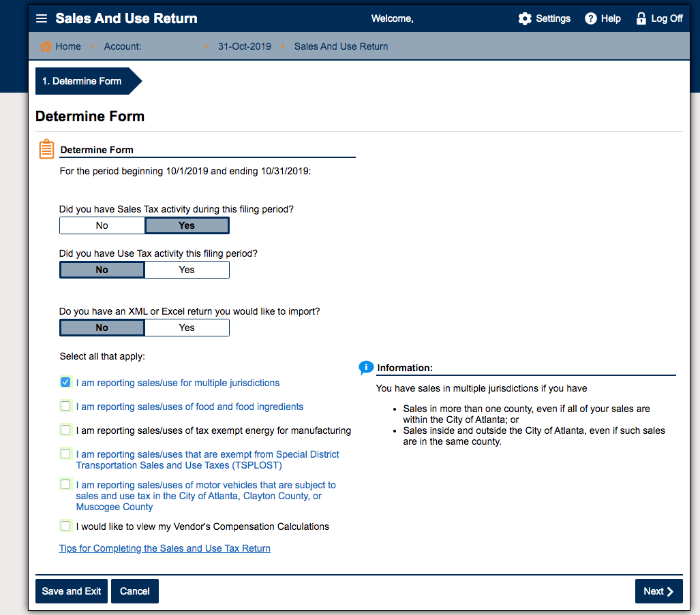Click the Log Off label
The width and height of the screenshot is (700, 615).
pos(667,18)
